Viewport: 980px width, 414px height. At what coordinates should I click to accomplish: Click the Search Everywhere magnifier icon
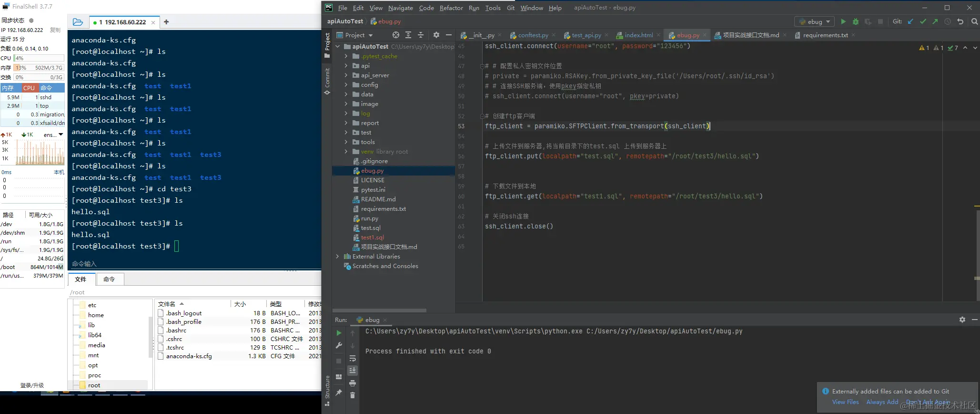[x=974, y=21]
